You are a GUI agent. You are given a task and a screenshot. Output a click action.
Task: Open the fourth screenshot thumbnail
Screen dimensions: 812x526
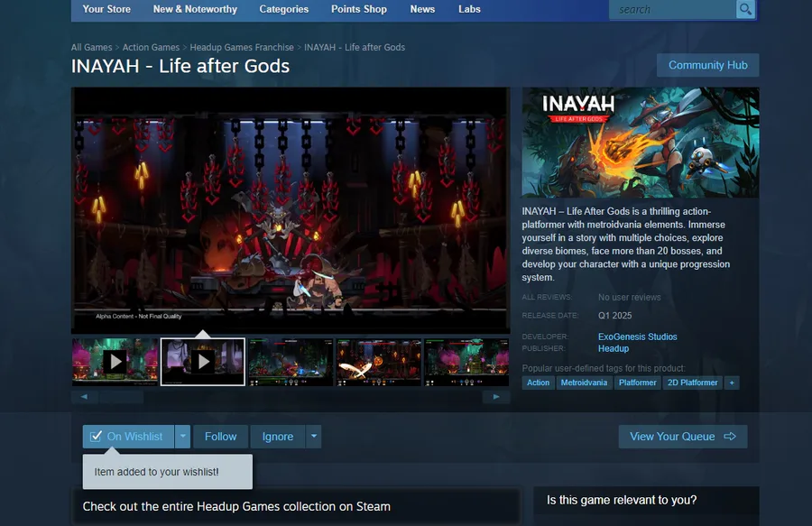point(379,362)
